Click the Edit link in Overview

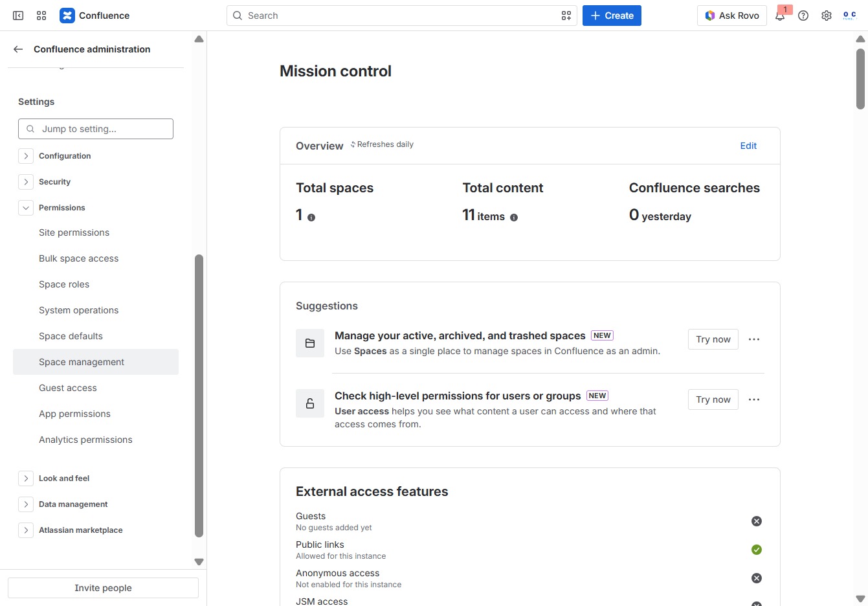pyautogui.click(x=748, y=146)
